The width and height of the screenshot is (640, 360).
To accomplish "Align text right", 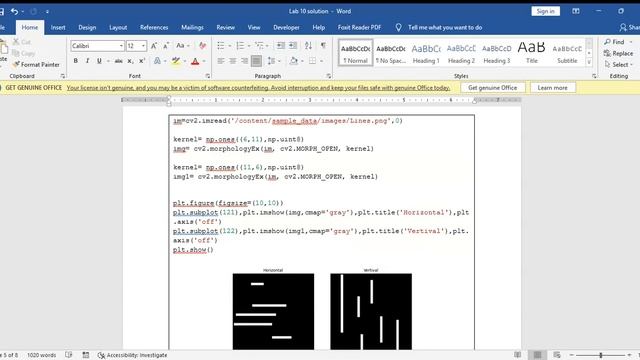I will 244,61.
